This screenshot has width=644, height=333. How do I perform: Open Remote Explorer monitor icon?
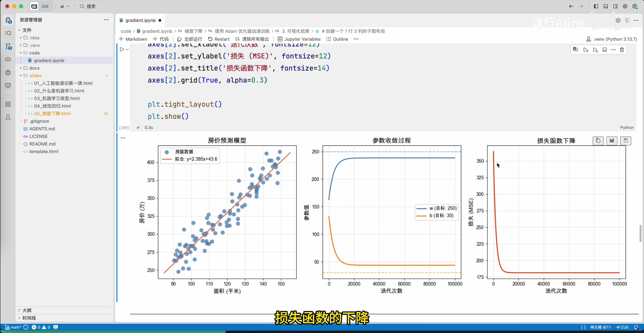click(8, 85)
